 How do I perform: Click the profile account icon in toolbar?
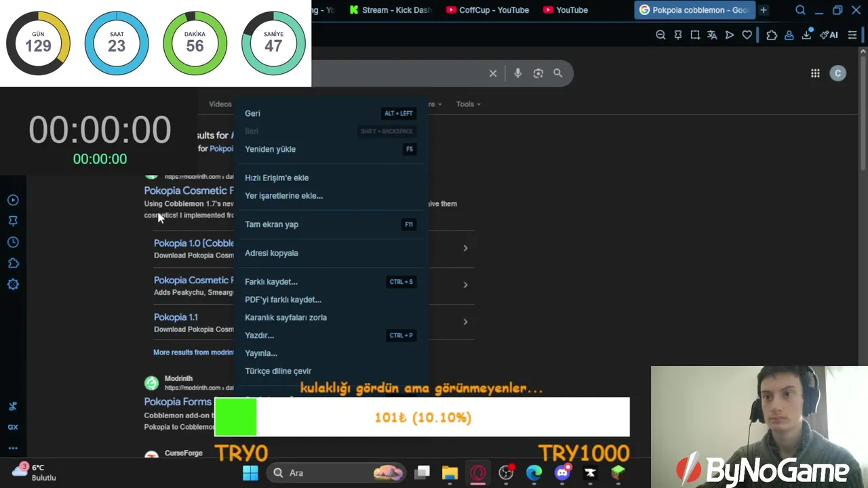789,35
